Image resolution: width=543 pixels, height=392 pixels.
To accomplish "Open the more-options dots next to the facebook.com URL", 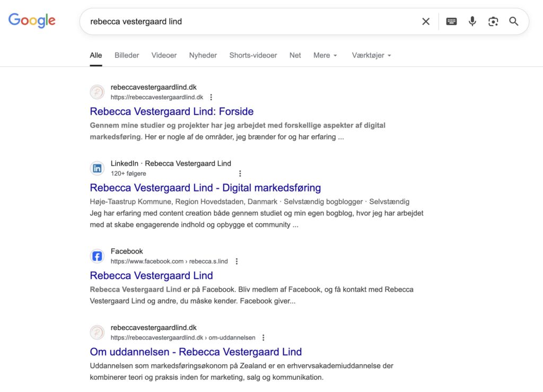I will coord(237,262).
